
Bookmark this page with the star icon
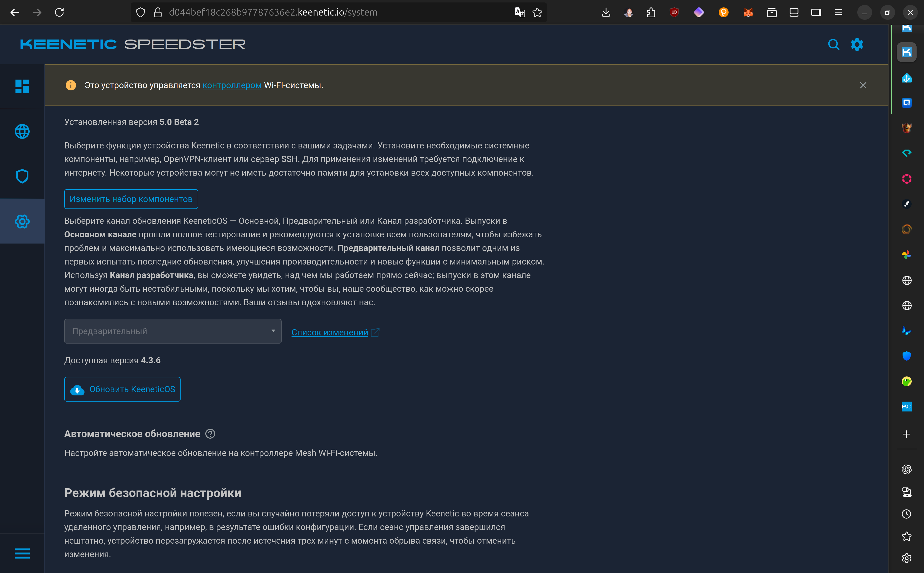[x=537, y=13]
